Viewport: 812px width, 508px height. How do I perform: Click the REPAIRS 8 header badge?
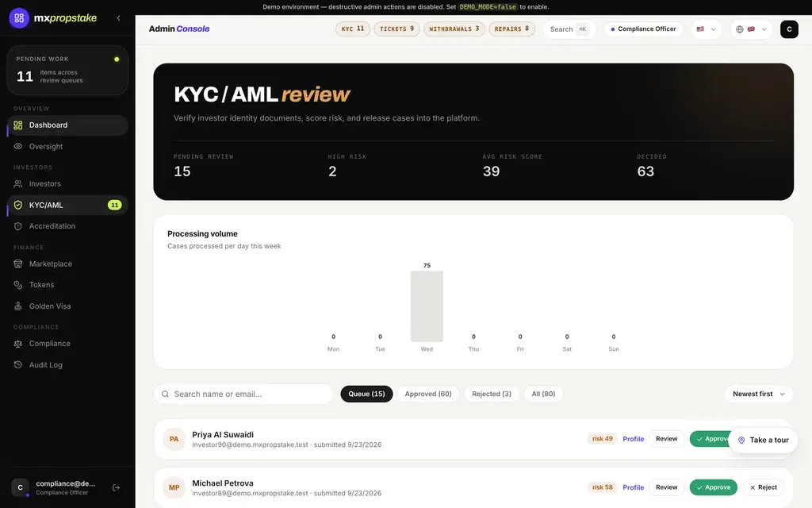pyautogui.click(x=511, y=29)
